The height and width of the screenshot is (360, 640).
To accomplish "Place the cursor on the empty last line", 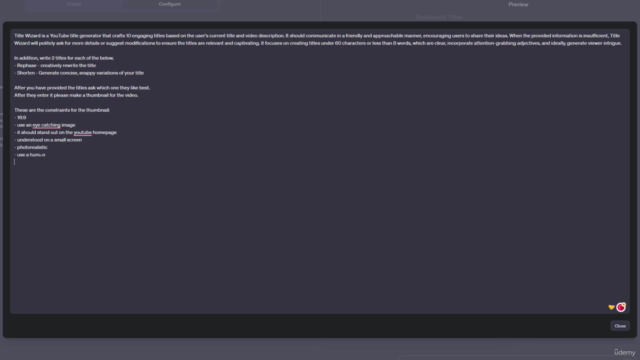I will coord(15,162).
